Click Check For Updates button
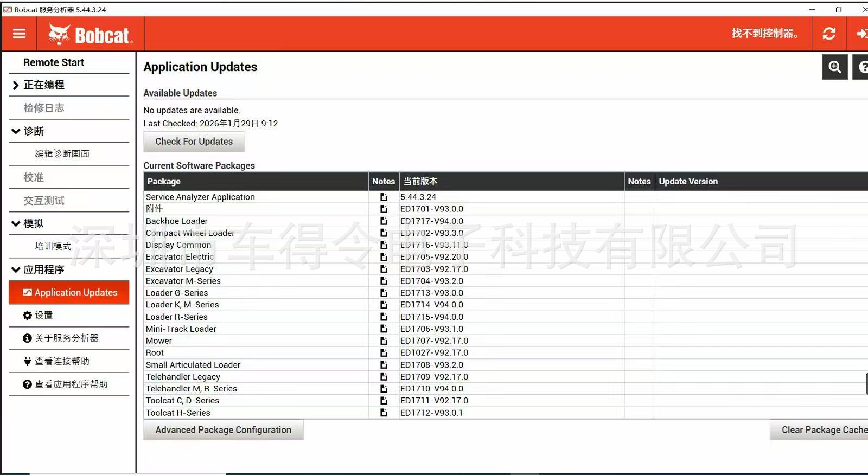This screenshot has height=475, width=868. click(194, 142)
